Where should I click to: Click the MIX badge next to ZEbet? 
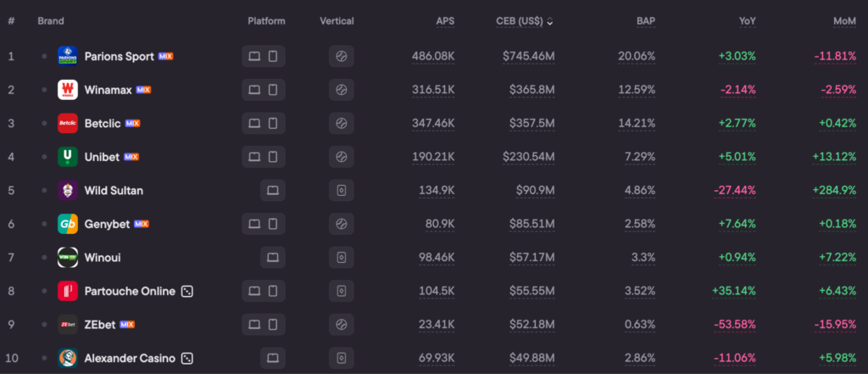127,324
